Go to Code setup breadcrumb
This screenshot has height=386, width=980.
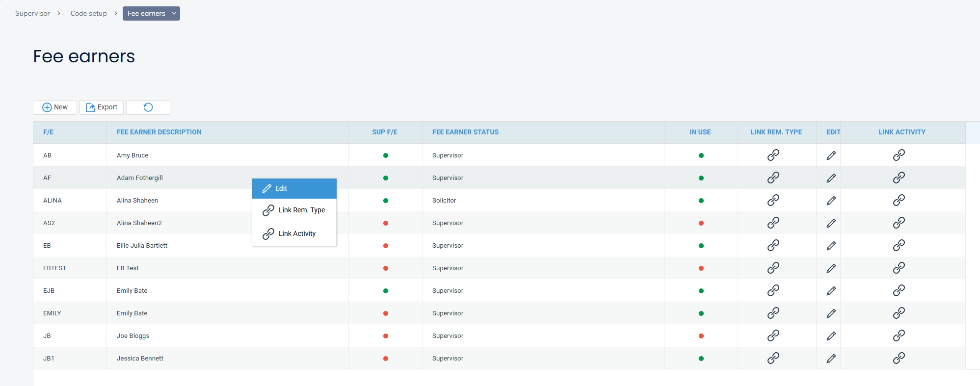click(88, 14)
